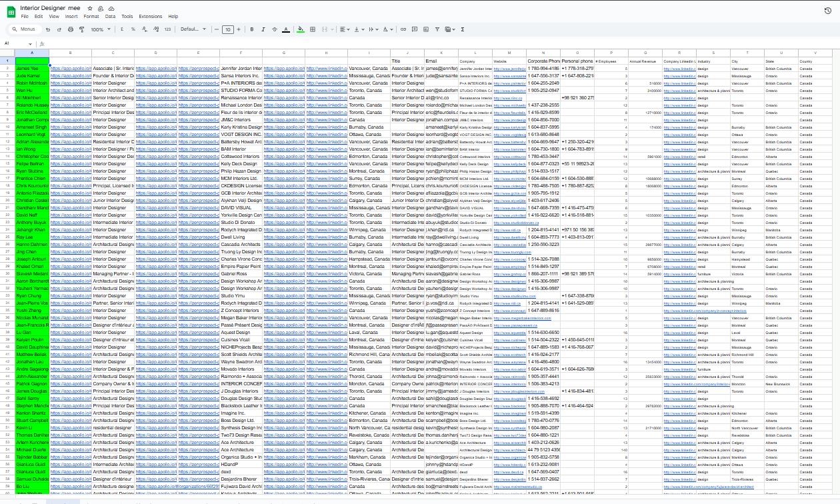
Task: Decrease decimal places
Action: 145,29
